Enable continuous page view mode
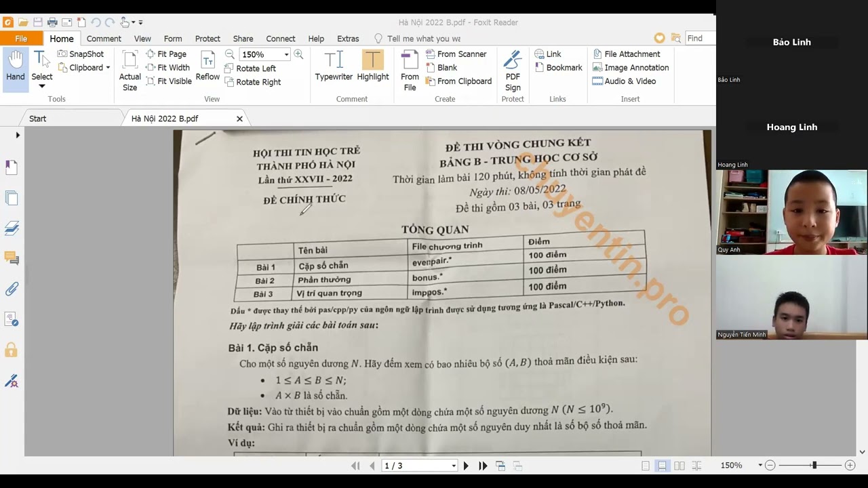 (662, 466)
